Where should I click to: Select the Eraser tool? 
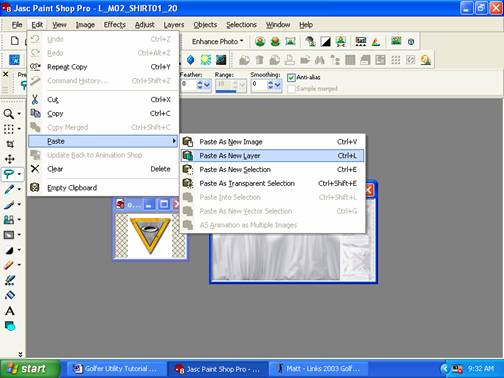point(9,265)
